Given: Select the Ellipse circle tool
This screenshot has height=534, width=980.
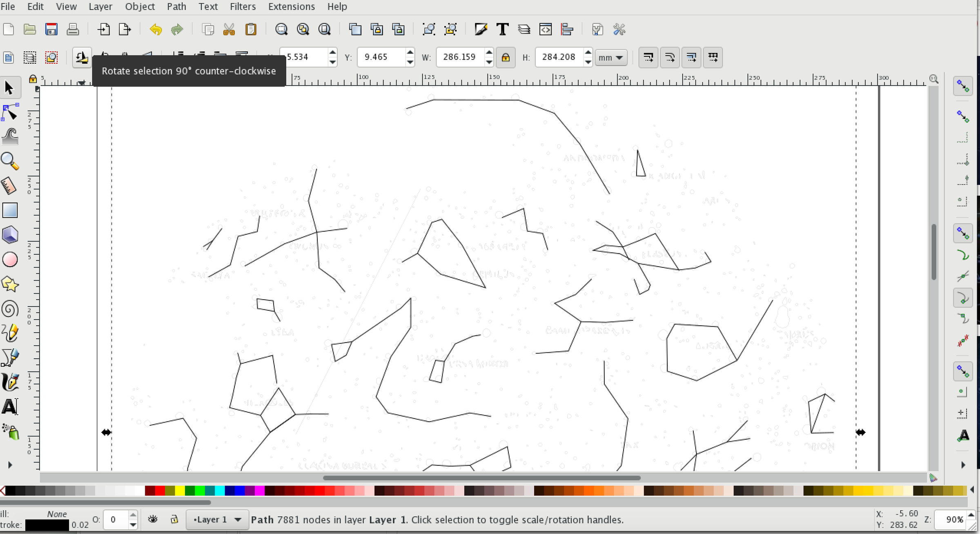Looking at the screenshot, I should coord(10,260).
